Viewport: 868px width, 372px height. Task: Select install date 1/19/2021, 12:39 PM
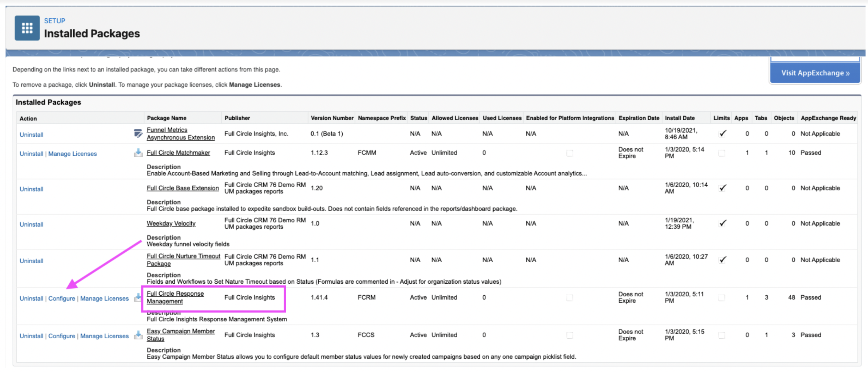click(679, 224)
